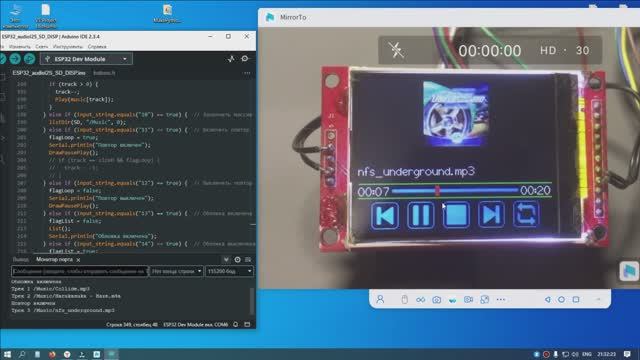Click the HD quality label in MirrorTo
The image size is (640, 360).
click(x=548, y=50)
